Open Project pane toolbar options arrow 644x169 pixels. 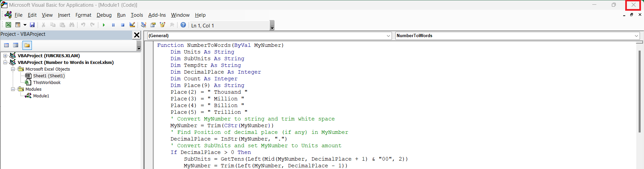coord(139,46)
